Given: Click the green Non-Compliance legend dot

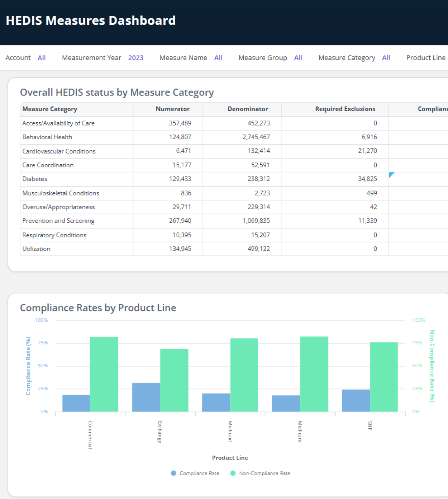Looking at the screenshot, I should [x=233, y=473].
